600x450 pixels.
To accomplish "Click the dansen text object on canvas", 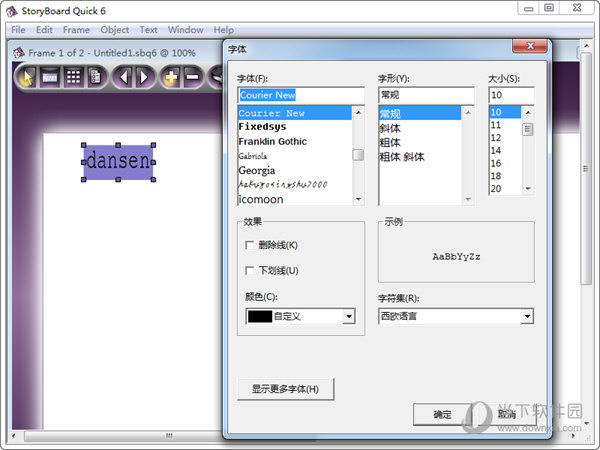I will [x=118, y=162].
